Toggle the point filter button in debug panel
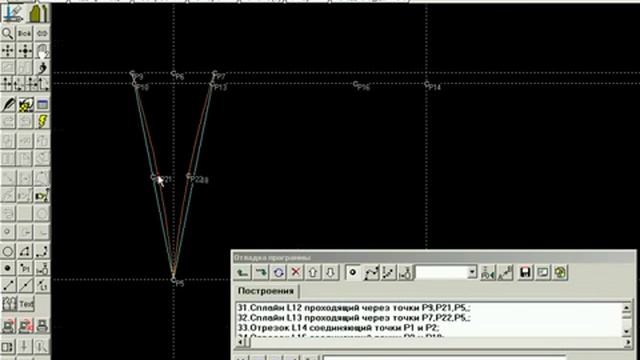The image size is (640, 360). (x=353, y=272)
